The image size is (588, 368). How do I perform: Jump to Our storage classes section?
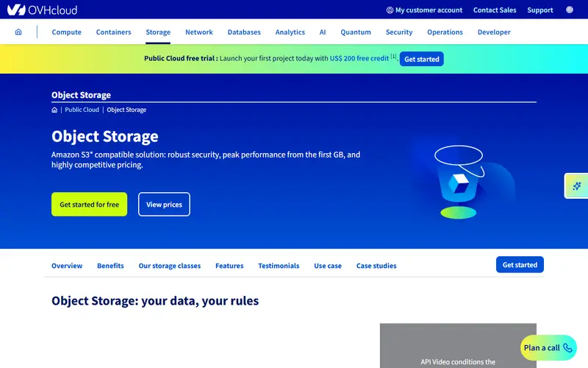click(170, 266)
